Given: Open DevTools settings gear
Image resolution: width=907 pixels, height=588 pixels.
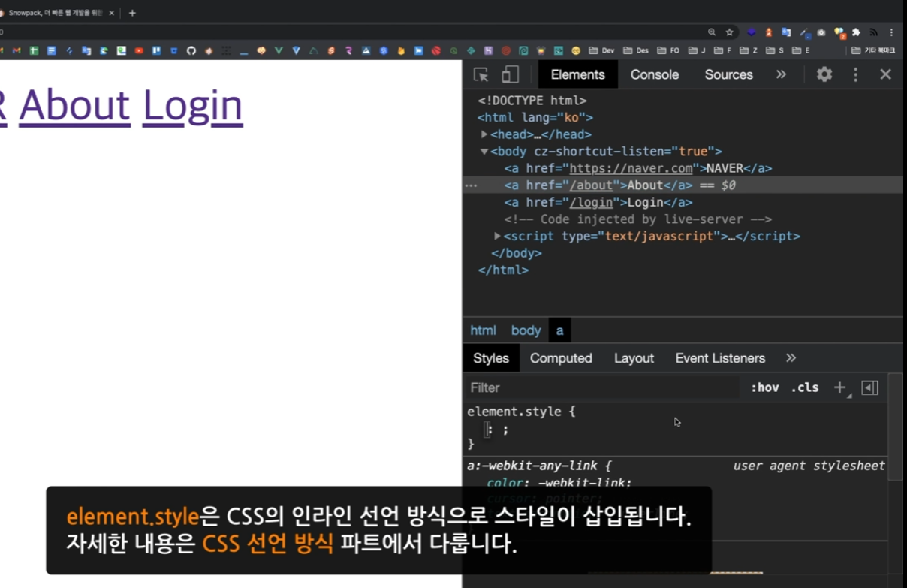Looking at the screenshot, I should point(824,74).
